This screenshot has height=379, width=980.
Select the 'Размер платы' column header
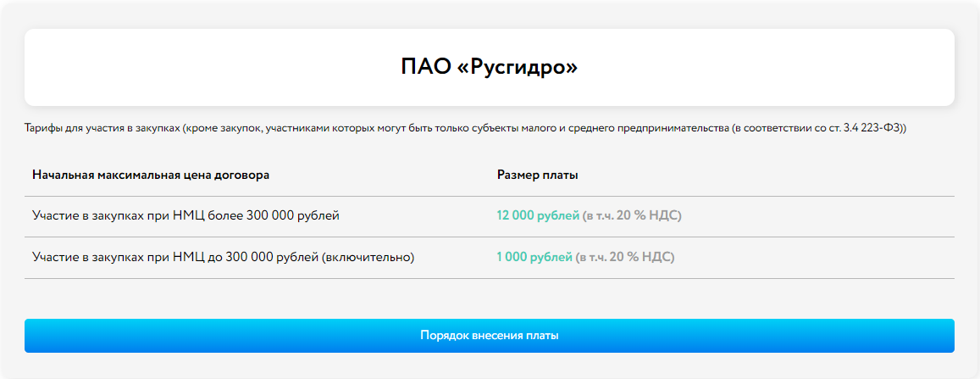coord(538,176)
